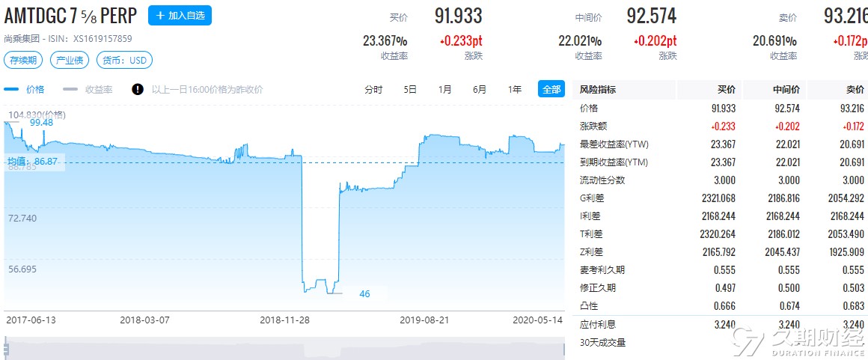Click the bond title AMTDGC 7 5/8 PERP
The width and height of the screenshot is (868, 360).
pyautogui.click(x=70, y=16)
